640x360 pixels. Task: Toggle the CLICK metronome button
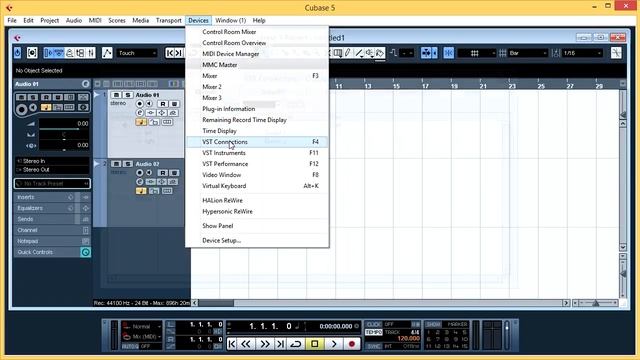coord(373,324)
